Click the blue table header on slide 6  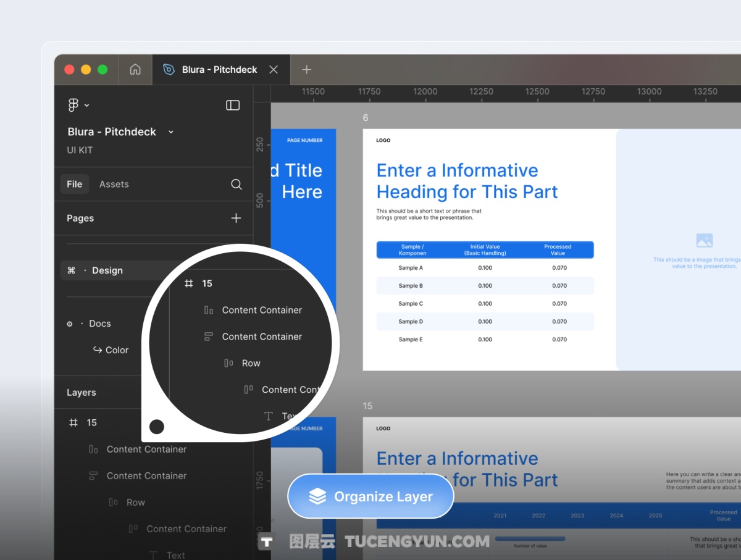point(485,249)
